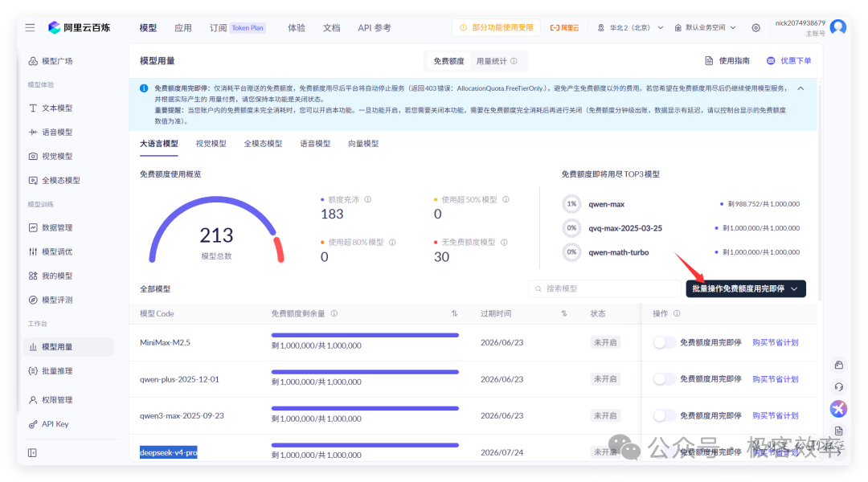
Task: Open 模型调优 in the sidebar
Action: tap(51, 251)
